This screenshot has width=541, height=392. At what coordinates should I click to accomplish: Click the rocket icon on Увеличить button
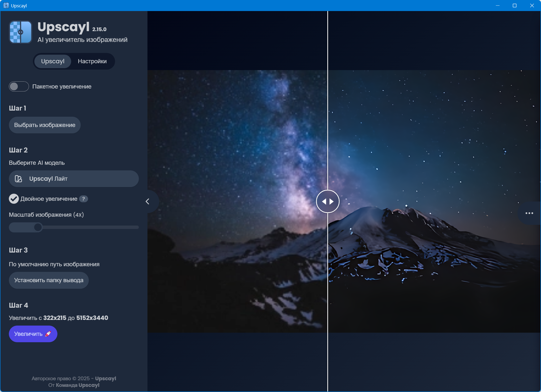tap(48, 334)
